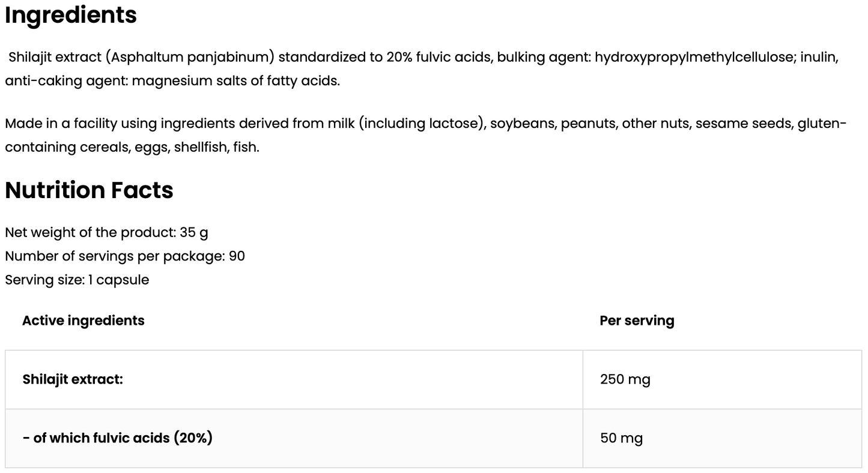Viewport: 868px width, 473px height.
Task: Click the Number of servings per package line
Action: point(125,256)
